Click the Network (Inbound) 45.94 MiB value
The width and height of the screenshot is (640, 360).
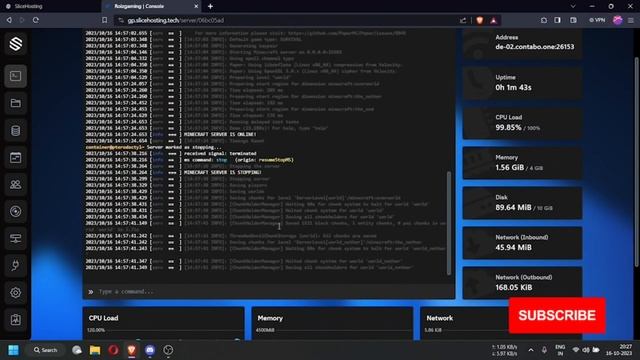pos(513,247)
